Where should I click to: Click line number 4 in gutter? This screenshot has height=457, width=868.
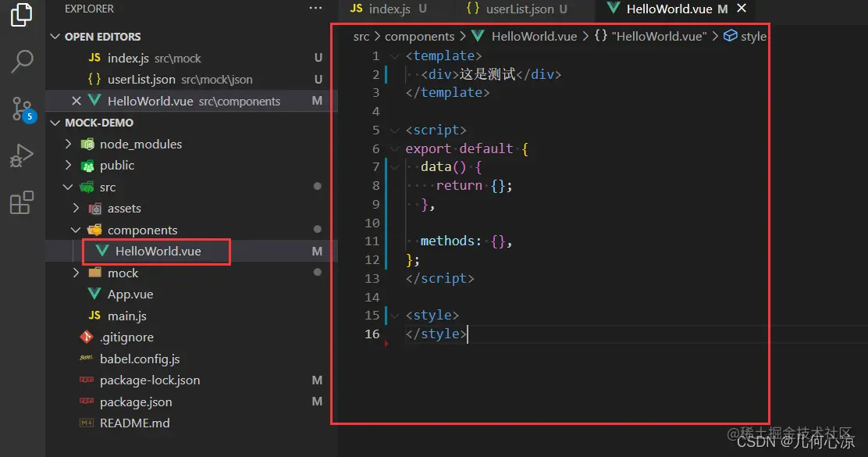376,112
